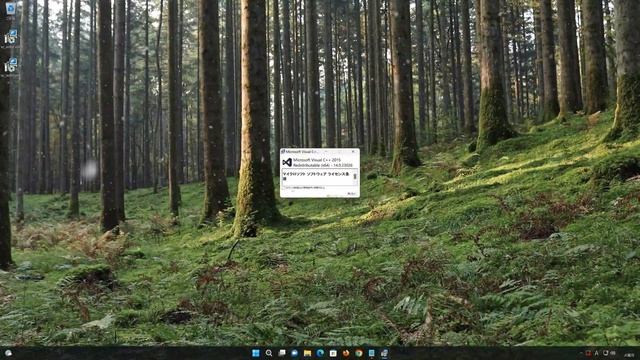This screenshot has height=360, width=640.
Task: Open Microsoft Store from the taskbar
Action: (333, 353)
